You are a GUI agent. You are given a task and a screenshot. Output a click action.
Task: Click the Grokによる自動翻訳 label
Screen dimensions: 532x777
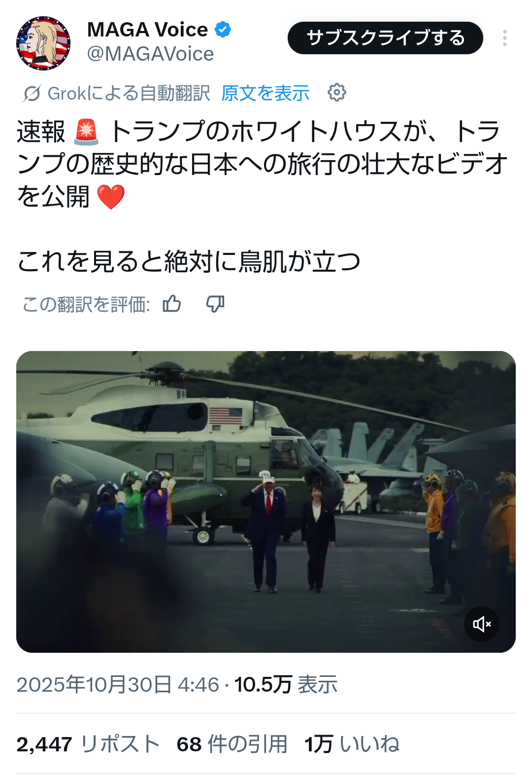tap(129, 93)
